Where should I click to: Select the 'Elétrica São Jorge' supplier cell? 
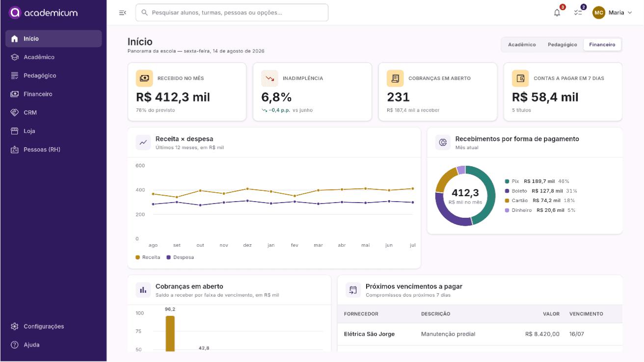369,334
